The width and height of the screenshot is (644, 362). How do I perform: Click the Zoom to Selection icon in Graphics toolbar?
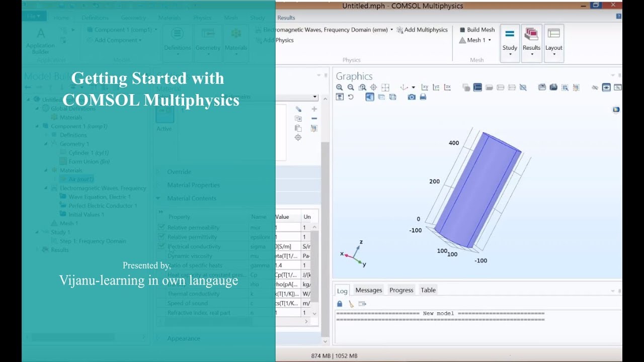[373, 87]
